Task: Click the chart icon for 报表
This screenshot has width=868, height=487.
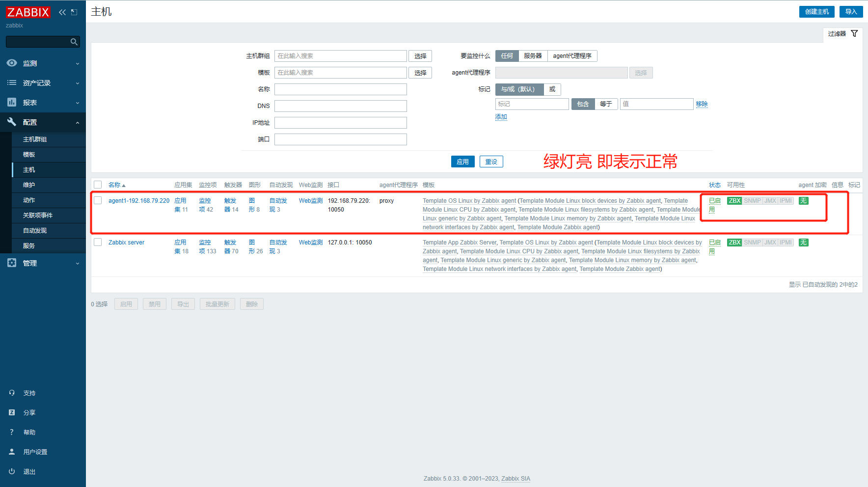Action: pyautogui.click(x=12, y=102)
